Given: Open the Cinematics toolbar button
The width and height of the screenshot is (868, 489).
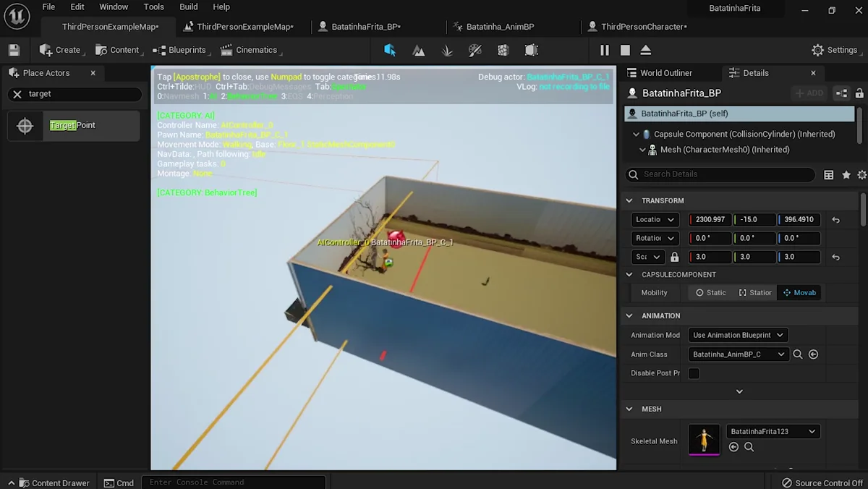Looking at the screenshot, I should [250, 50].
